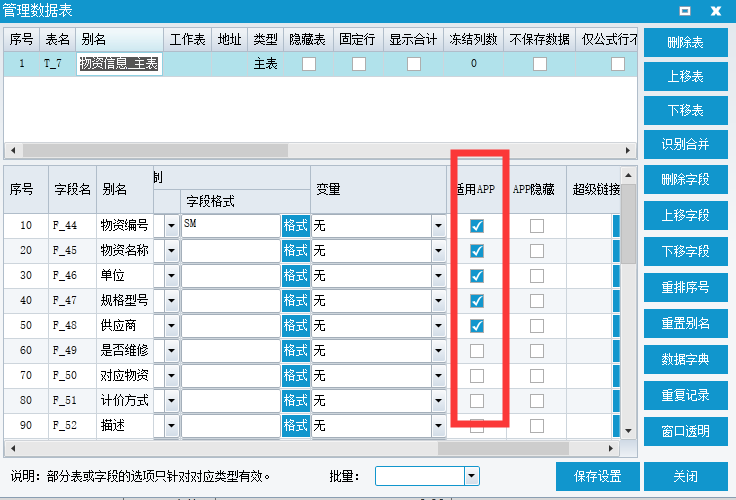Check APP隐藏 for 描述 row
Screen dimensions: 736x500
[x=537, y=426]
